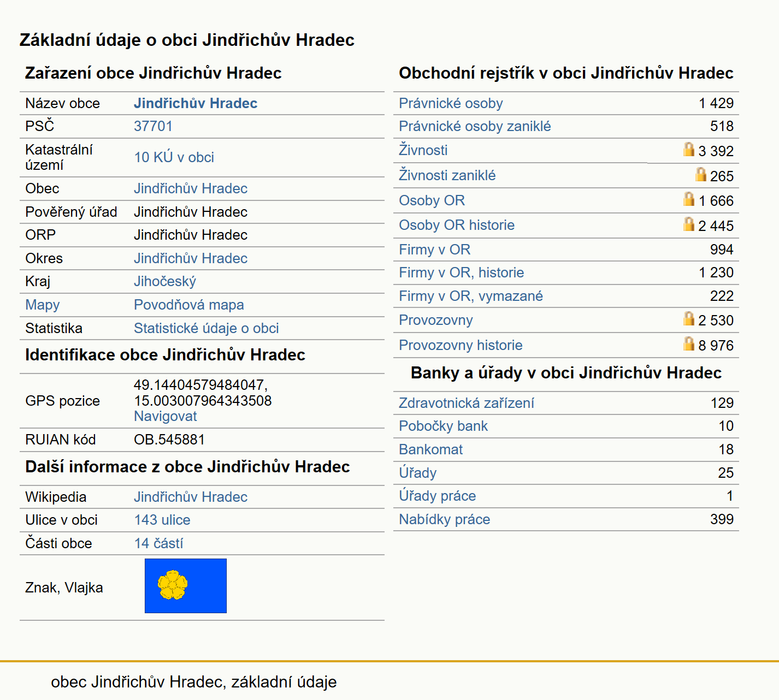Open postal code 37701 link

tap(153, 126)
